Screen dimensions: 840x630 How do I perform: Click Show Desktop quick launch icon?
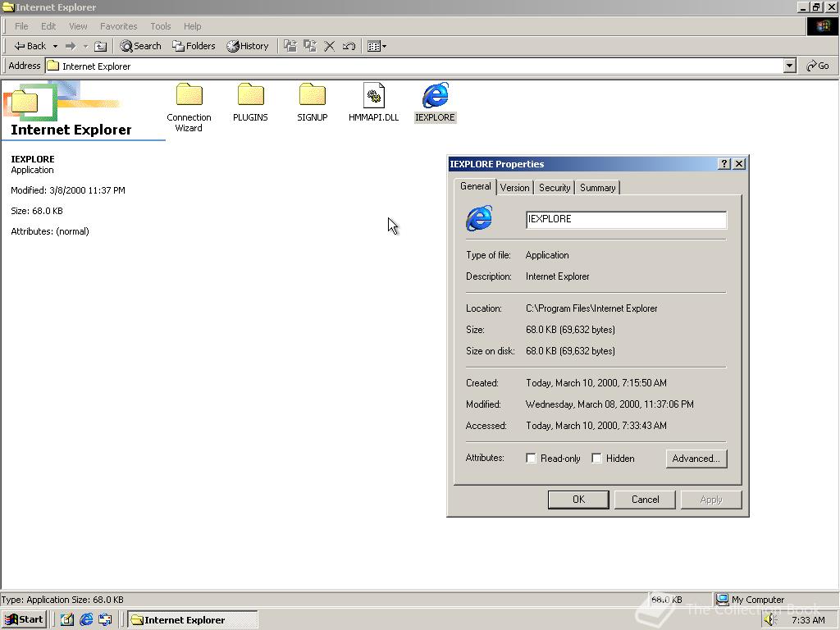click(67, 620)
